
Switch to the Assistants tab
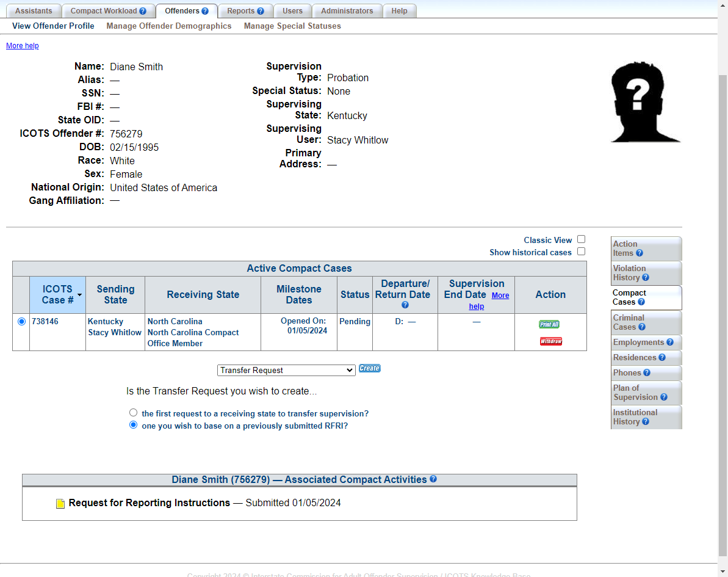(x=34, y=11)
